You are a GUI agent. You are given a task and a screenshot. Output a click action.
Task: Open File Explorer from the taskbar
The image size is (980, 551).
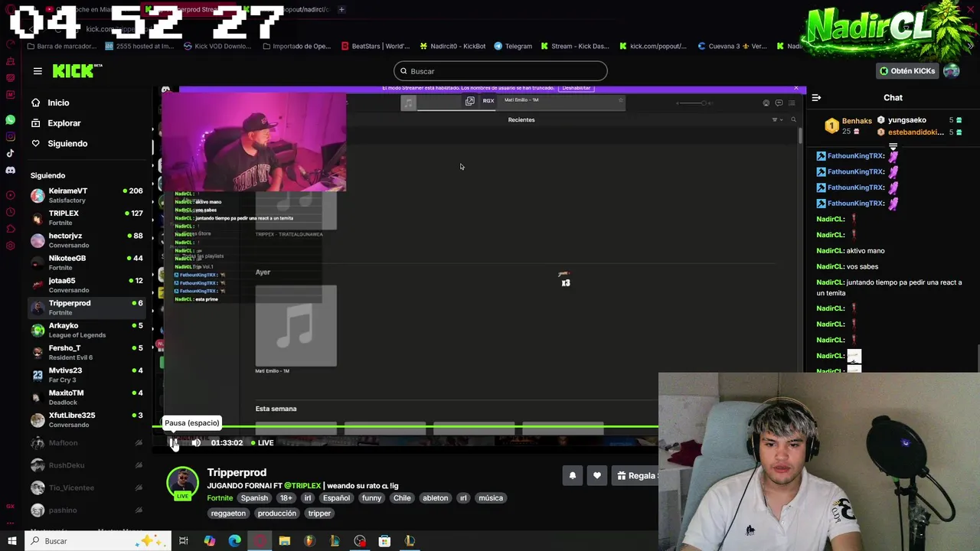pyautogui.click(x=284, y=541)
